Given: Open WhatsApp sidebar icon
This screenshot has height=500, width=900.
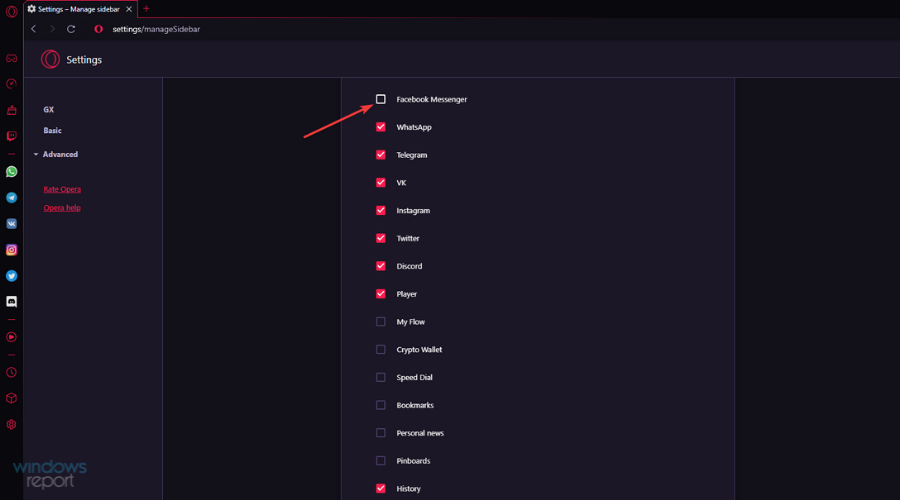Looking at the screenshot, I should [x=11, y=172].
